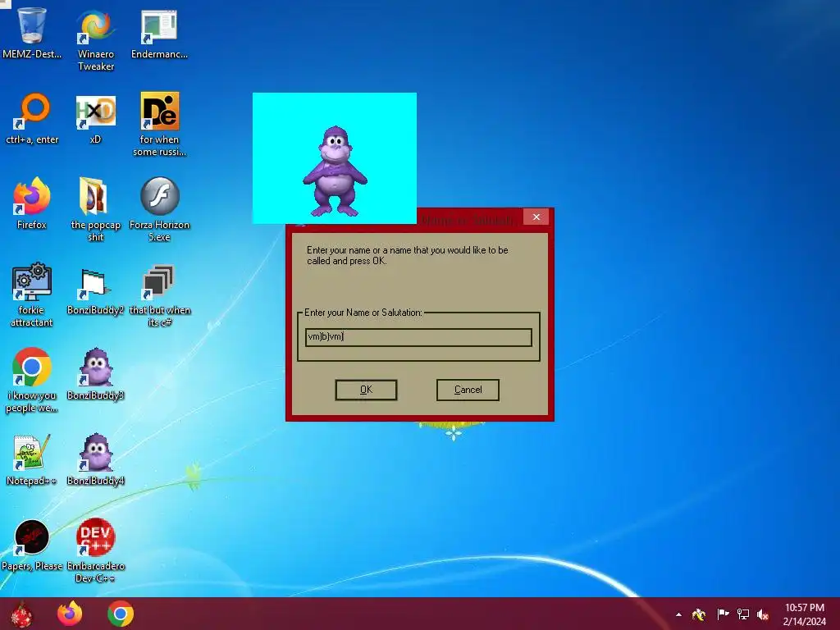Click the Bonzi tray icon in the taskbar
This screenshot has width=840, height=630.
point(699,614)
